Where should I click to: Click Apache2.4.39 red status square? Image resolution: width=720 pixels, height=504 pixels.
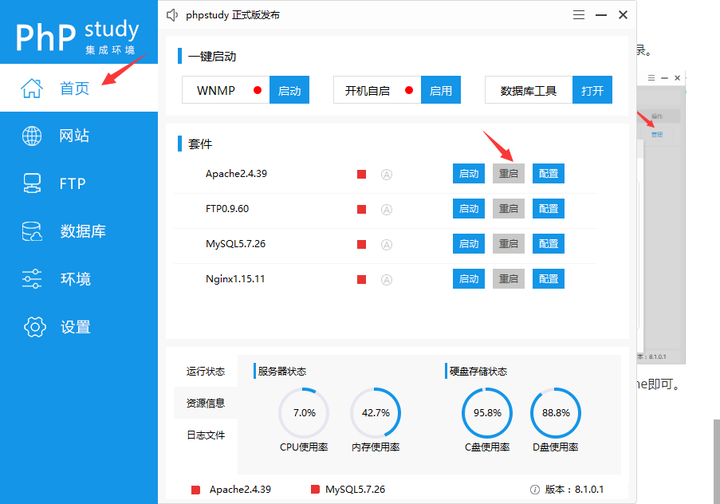pyautogui.click(x=362, y=174)
